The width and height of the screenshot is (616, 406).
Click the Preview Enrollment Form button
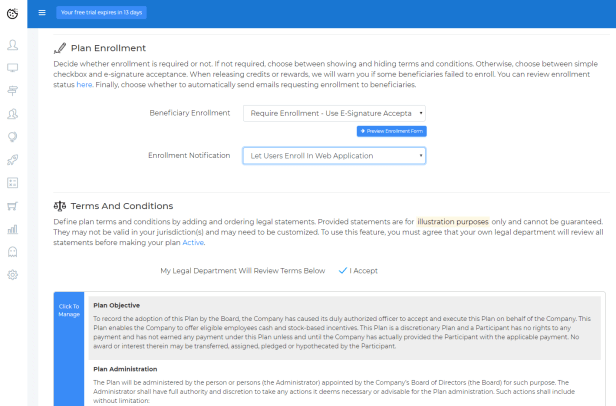tap(391, 131)
